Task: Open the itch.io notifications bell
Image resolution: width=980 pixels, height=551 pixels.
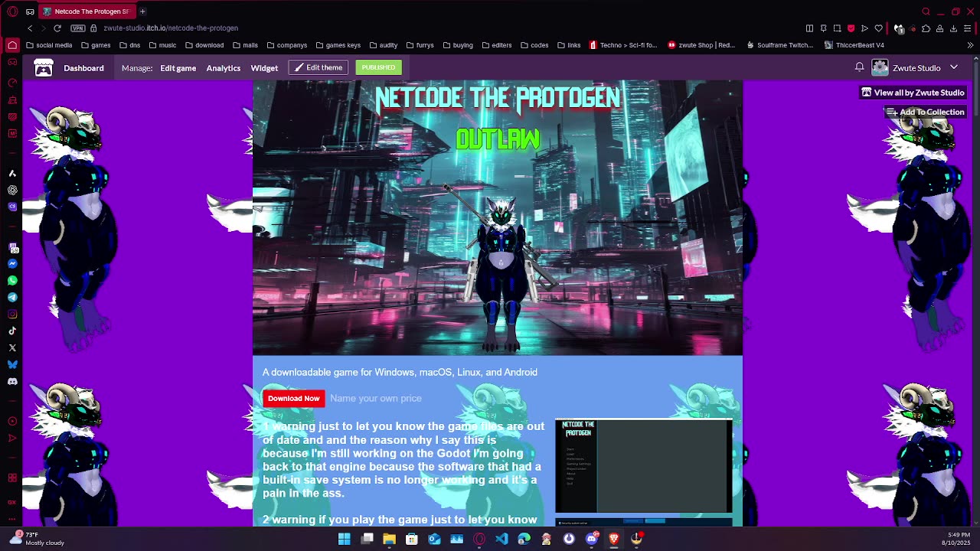Action: (x=859, y=67)
